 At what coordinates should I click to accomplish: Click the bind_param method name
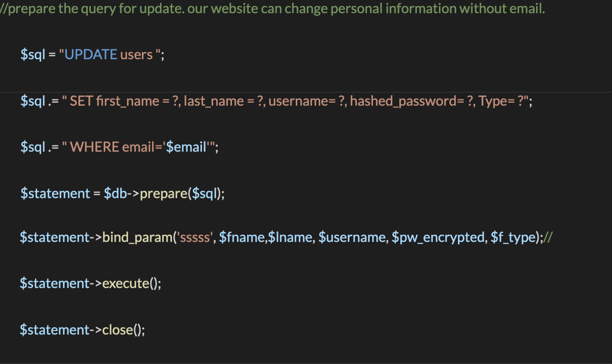138,237
